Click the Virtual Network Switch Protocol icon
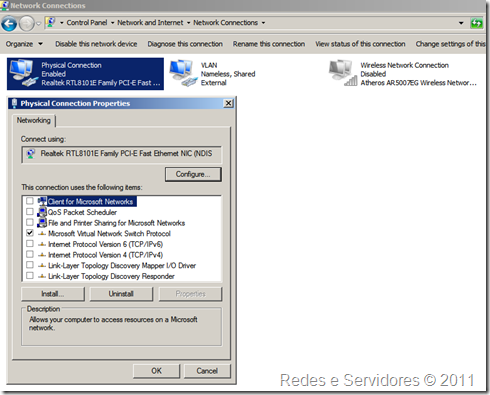This screenshot has width=490, height=395. coord(42,234)
